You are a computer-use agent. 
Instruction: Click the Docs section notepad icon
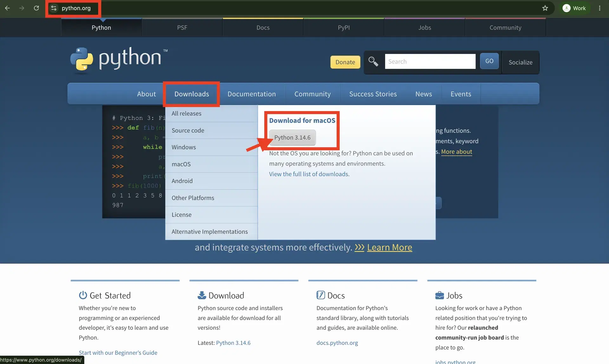point(321,295)
